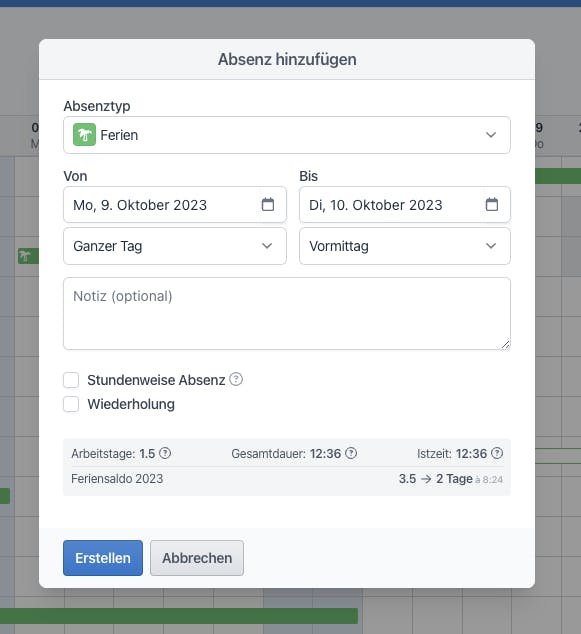The image size is (581, 634).
Task: Click into the Notiz (optional) text area
Action: 287,314
